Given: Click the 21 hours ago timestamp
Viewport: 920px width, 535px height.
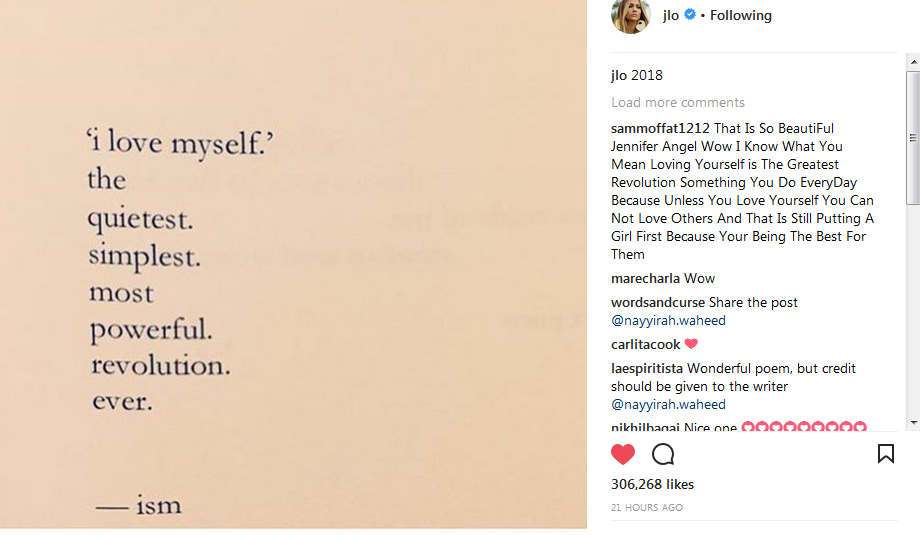Looking at the screenshot, I should [x=647, y=508].
